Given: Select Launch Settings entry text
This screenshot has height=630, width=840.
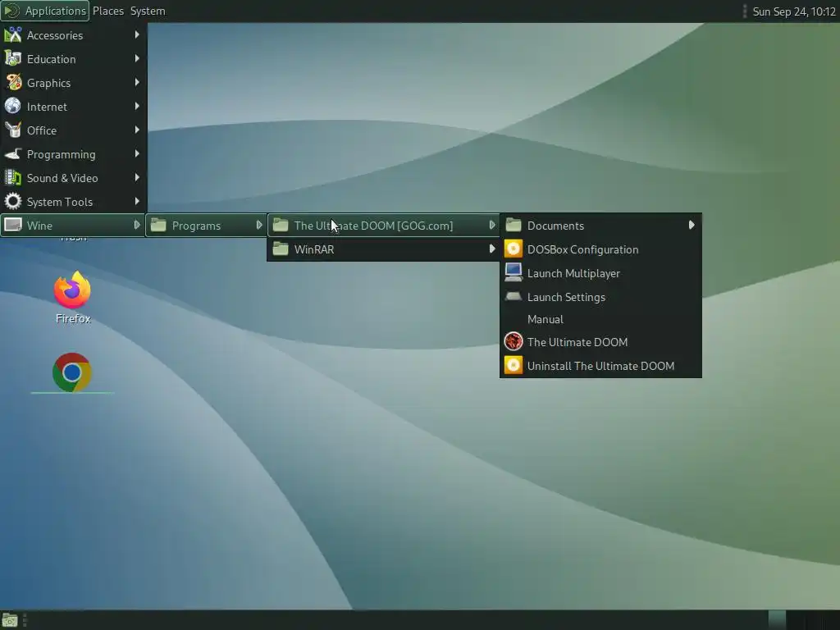Looking at the screenshot, I should pyautogui.click(x=566, y=297).
